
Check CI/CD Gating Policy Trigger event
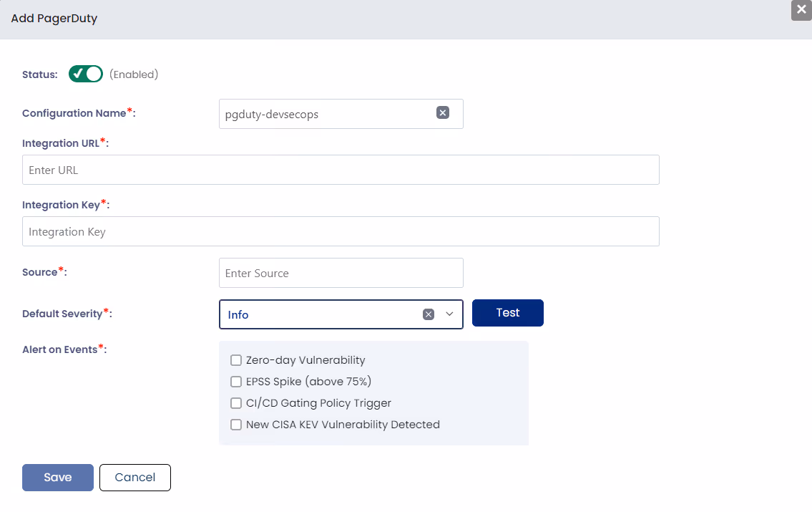click(x=236, y=403)
